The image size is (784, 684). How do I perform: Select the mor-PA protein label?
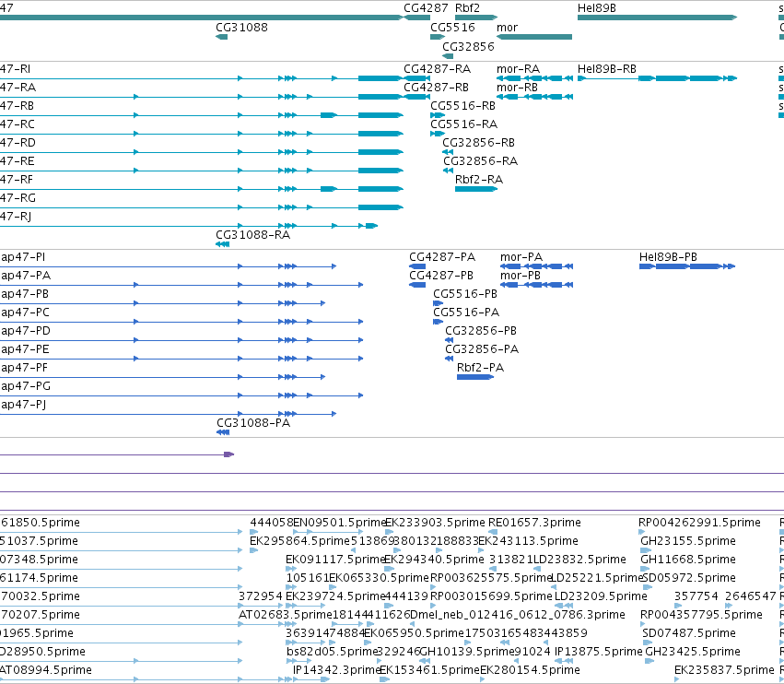[x=521, y=257]
